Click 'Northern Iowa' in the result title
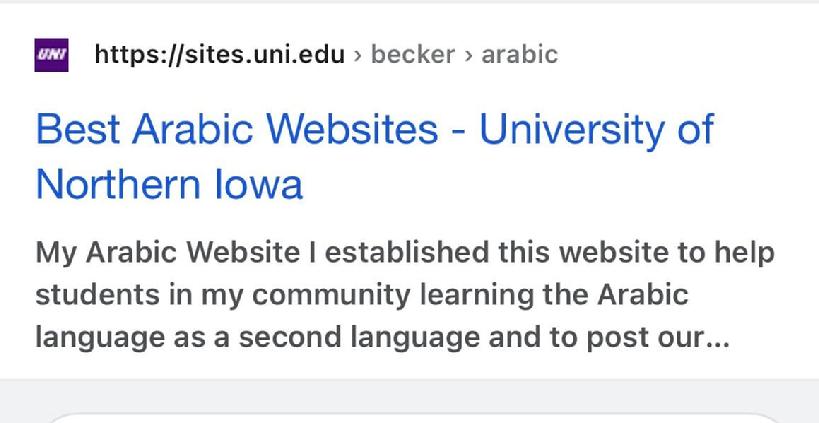This screenshot has height=423, width=819. point(169,184)
